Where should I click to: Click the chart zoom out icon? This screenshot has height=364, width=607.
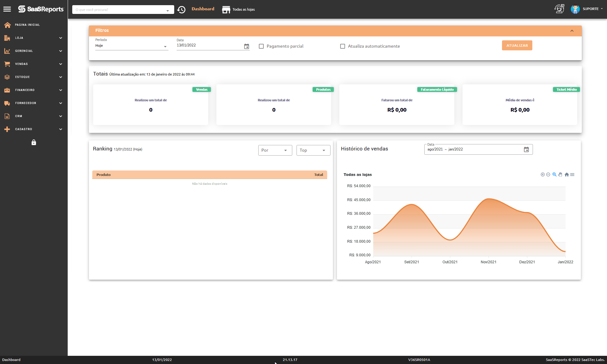click(x=548, y=174)
